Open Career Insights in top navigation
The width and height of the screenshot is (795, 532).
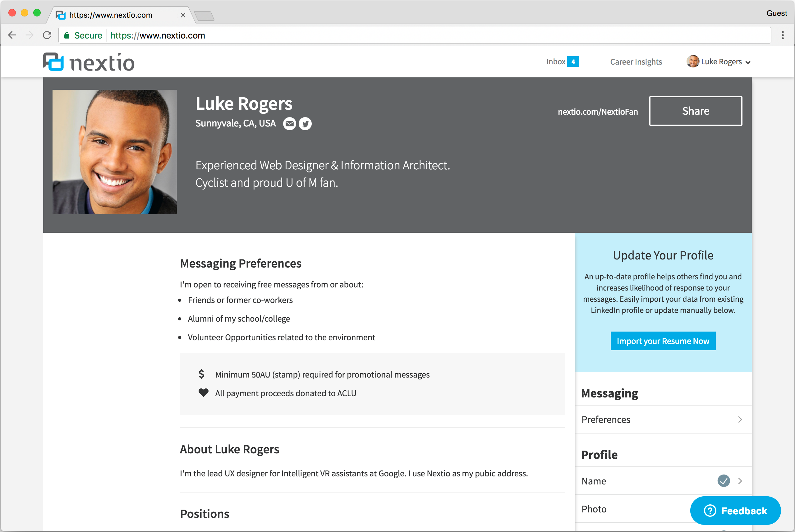[636, 62]
